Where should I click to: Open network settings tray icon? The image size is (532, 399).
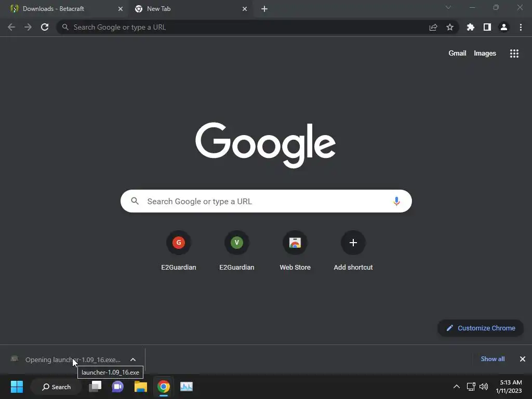[471, 387]
